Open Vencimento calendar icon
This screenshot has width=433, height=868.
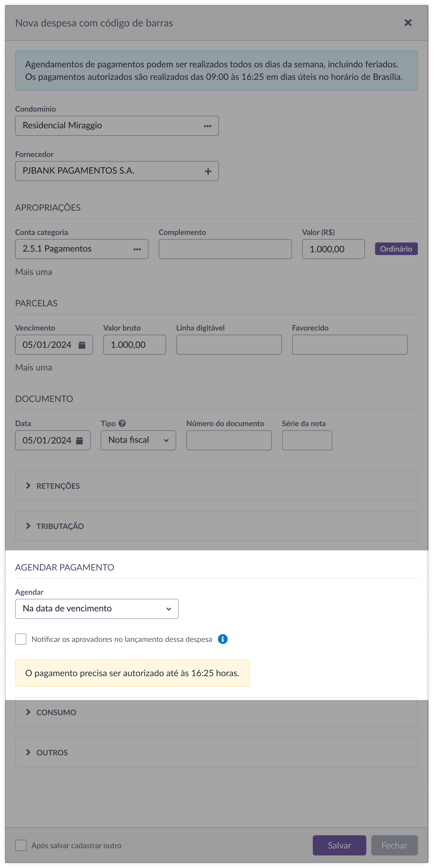click(x=82, y=345)
